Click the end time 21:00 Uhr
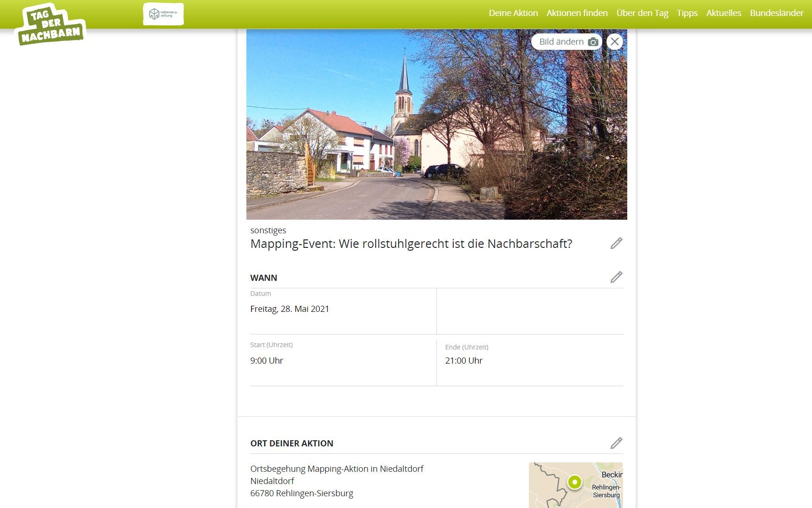 (464, 361)
